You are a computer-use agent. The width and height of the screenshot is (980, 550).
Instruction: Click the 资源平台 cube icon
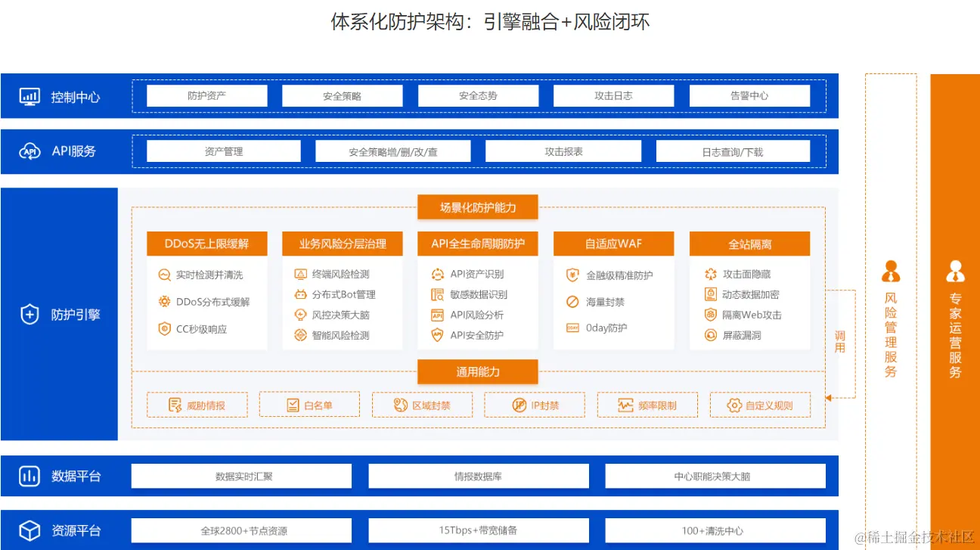(29, 530)
